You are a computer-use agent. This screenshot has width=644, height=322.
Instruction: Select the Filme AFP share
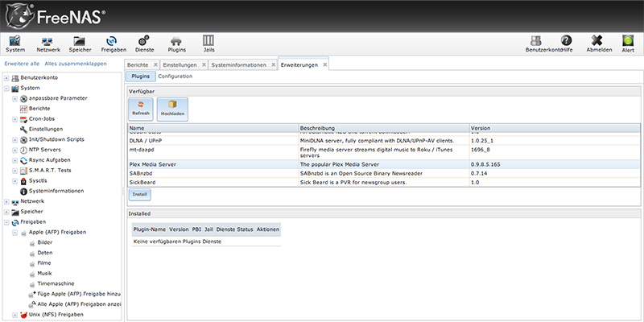click(x=44, y=263)
